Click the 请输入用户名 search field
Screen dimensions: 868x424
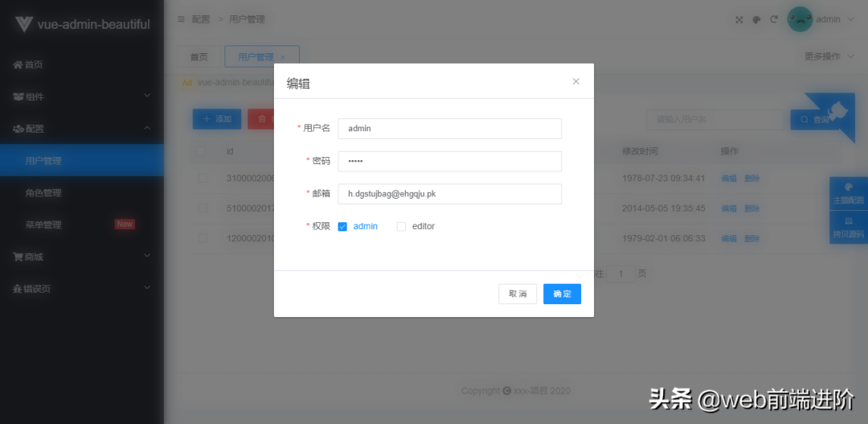tap(715, 120)
